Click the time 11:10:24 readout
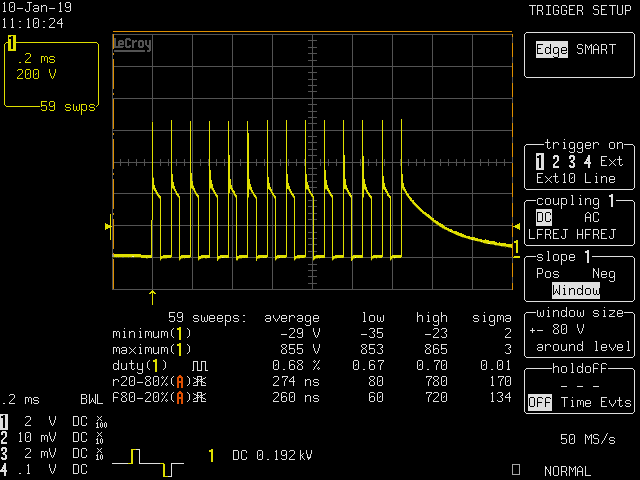Viewport: 640px width, 480px height. [33, 23]
